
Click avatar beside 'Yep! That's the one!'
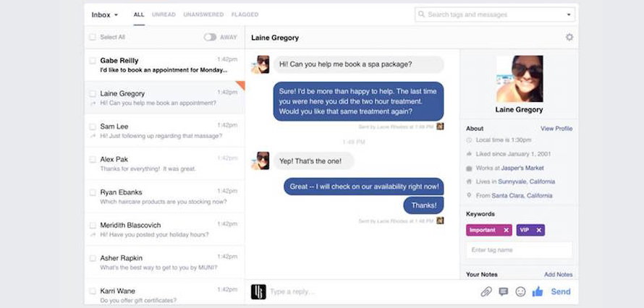260,161
